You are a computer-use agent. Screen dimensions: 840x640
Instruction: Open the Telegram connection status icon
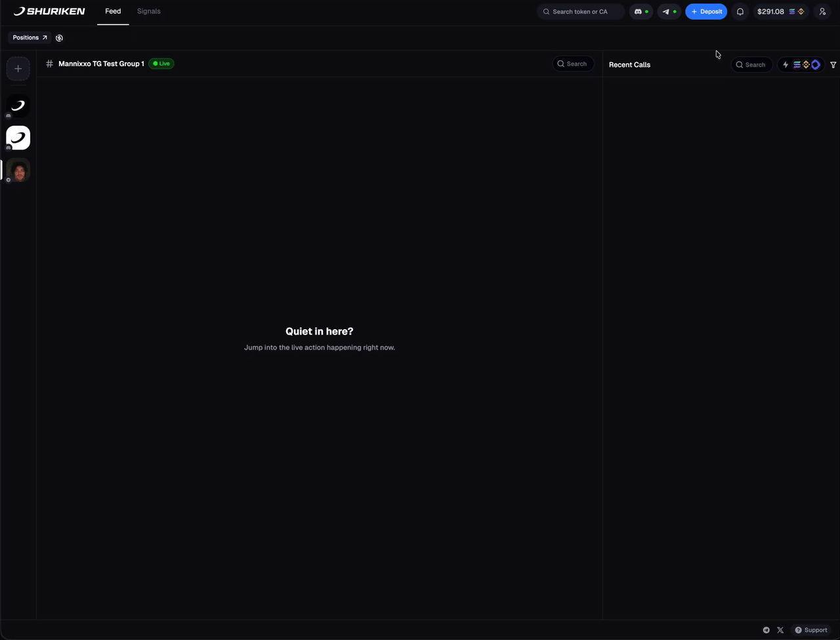coord(666,11)
